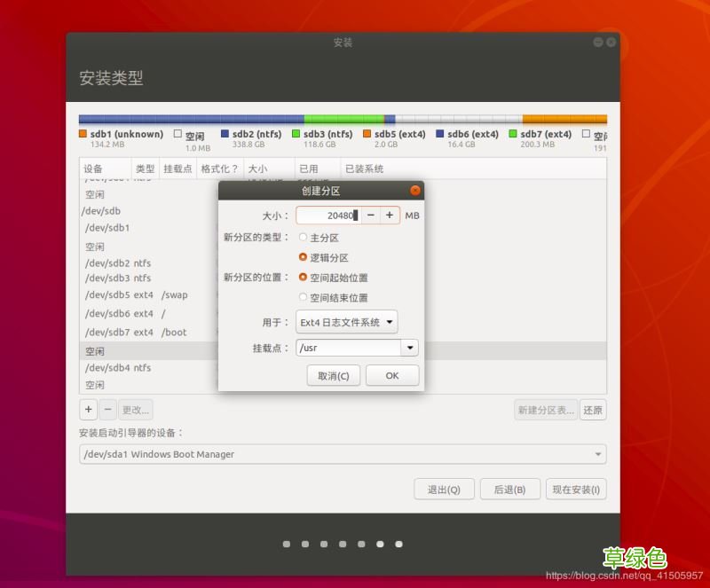710x588 pixels.
Task: Click the orange sdb1 (unknown) legend square
Action: click(80, 134)
